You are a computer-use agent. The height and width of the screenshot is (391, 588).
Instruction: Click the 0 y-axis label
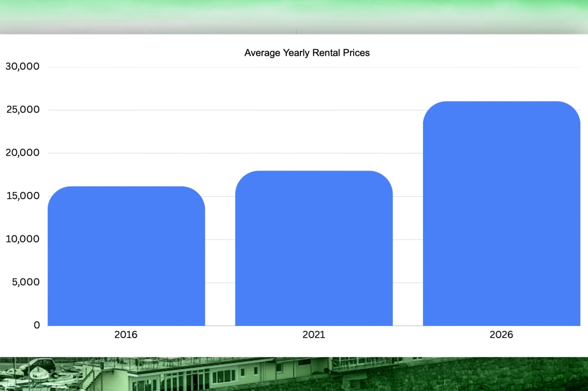click(x=37, y=325)
